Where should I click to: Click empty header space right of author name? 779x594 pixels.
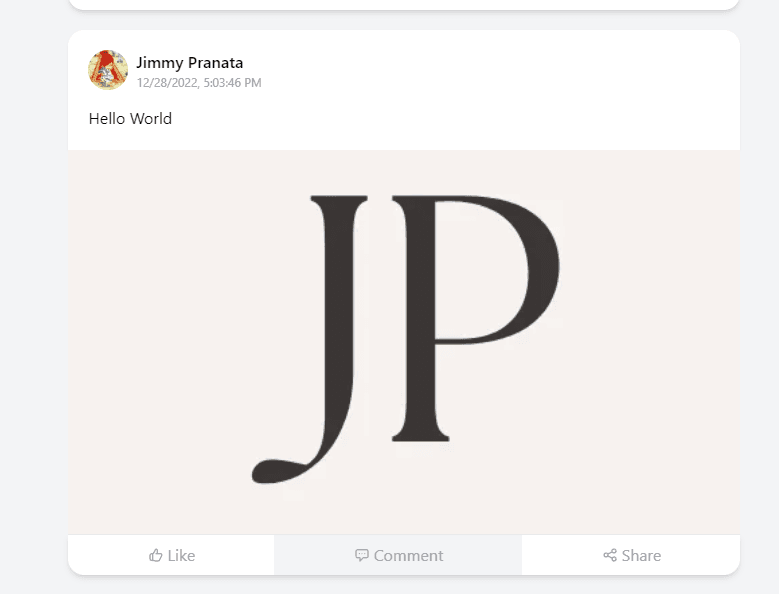click(x=500, y=70)
